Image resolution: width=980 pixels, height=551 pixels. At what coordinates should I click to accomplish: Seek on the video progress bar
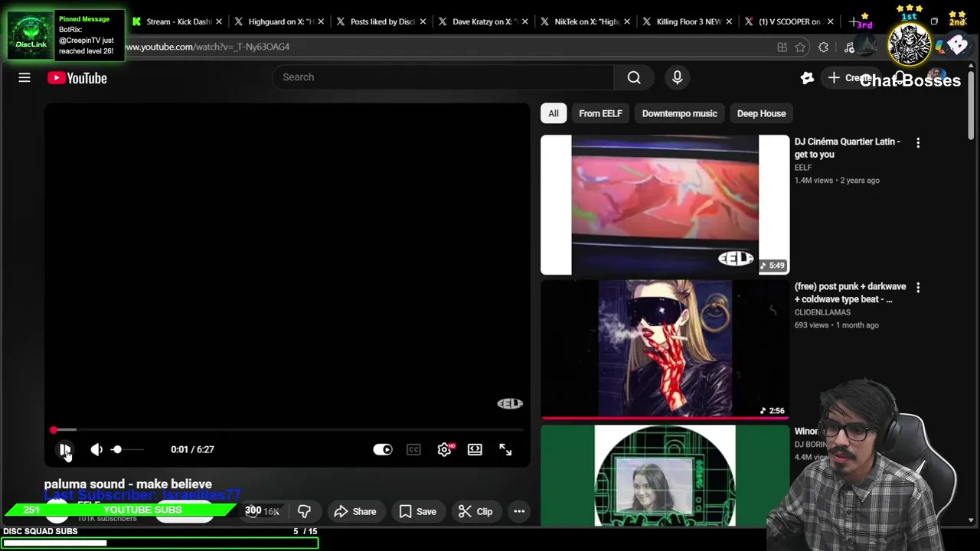point(287,430)
